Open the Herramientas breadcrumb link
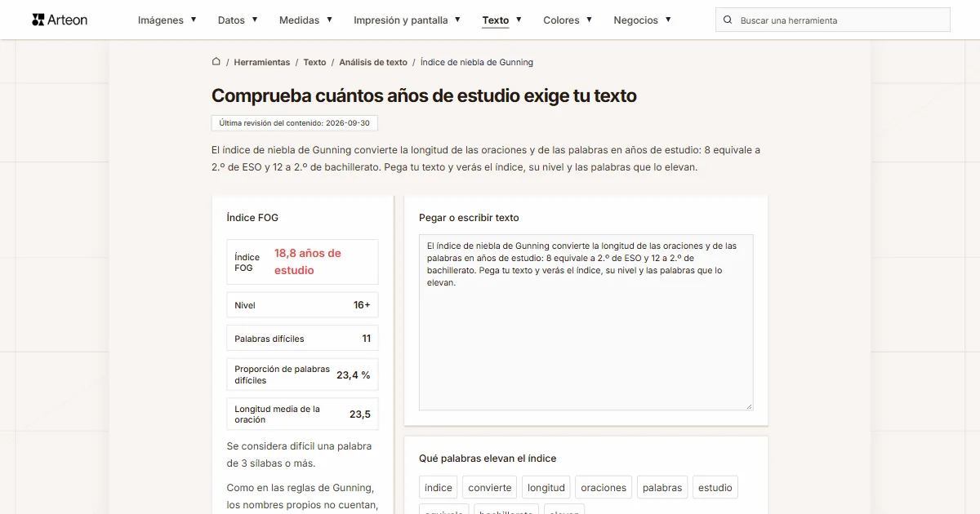The width and height of the screenshot is (980, 514). [262, 62]
